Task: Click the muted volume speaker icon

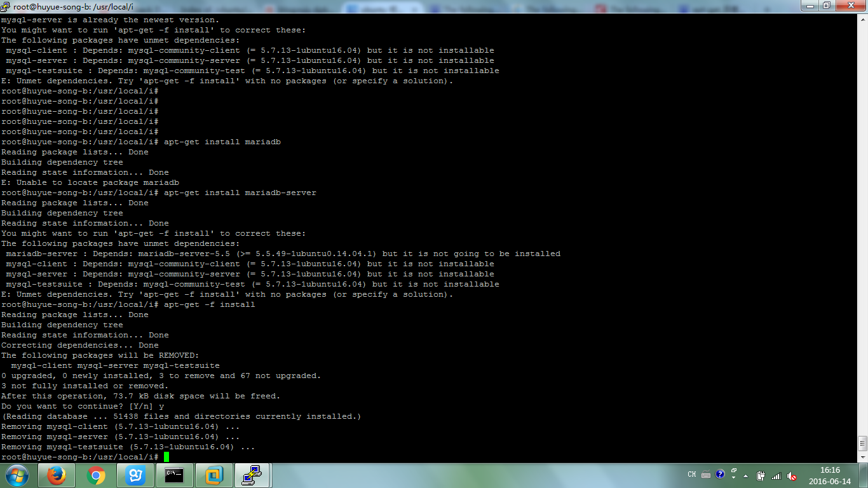Action: 792,475
